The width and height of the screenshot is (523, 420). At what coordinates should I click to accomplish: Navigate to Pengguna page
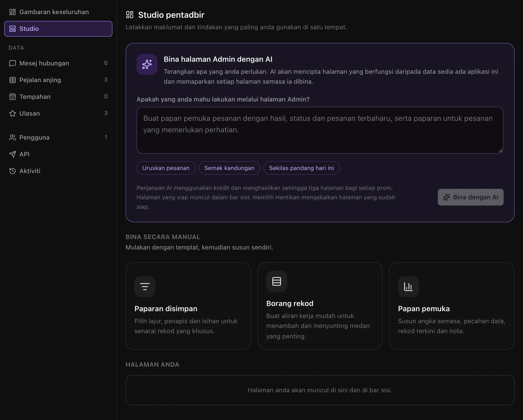tap(58, 138)
